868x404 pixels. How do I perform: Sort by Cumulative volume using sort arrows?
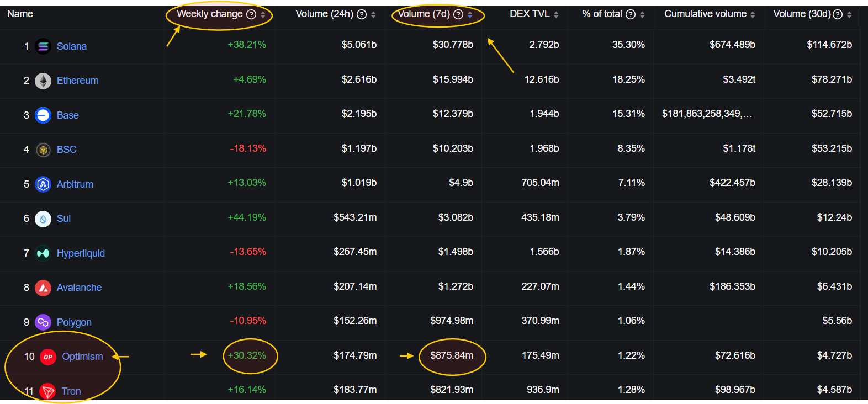click(x=753, y=15)
